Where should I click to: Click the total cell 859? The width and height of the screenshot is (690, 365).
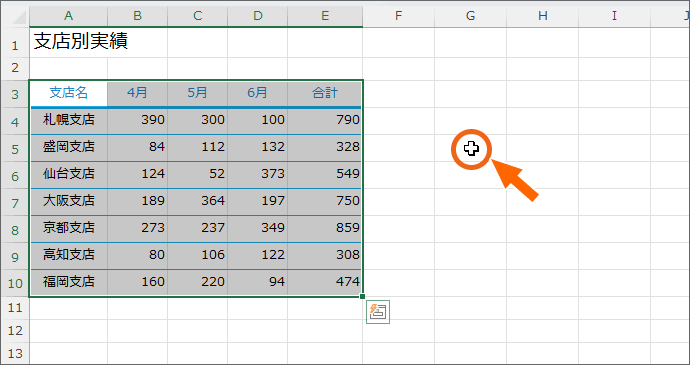(x=325, y=229)
